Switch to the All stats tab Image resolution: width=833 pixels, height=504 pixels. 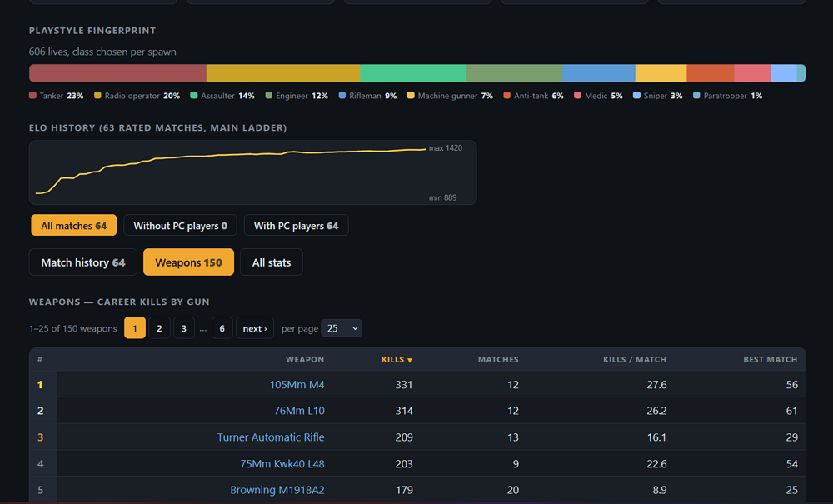272,262
